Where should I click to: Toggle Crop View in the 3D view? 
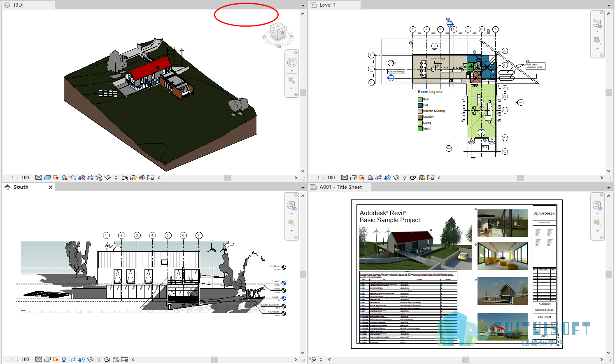[x=82, y=178]
